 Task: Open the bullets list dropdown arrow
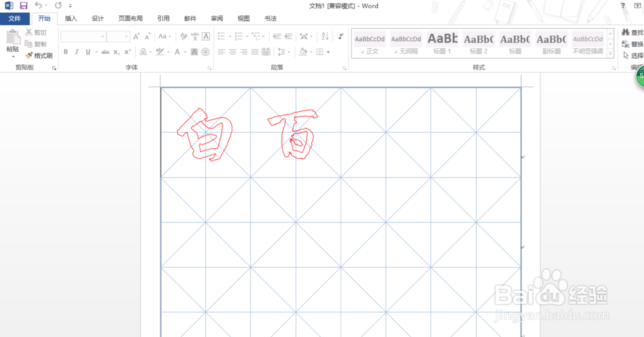pyautogui.click(x=229, y=37)
